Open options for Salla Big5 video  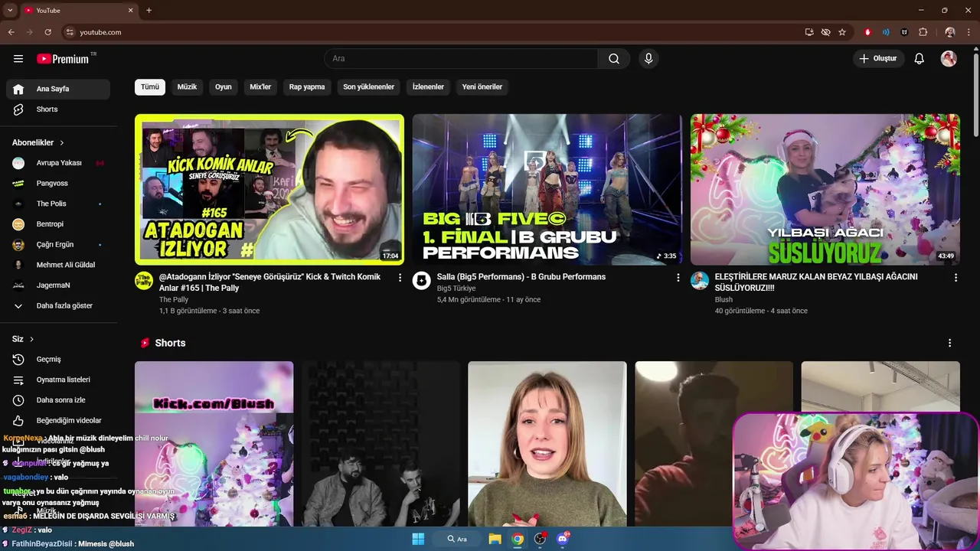pos(678,278)
